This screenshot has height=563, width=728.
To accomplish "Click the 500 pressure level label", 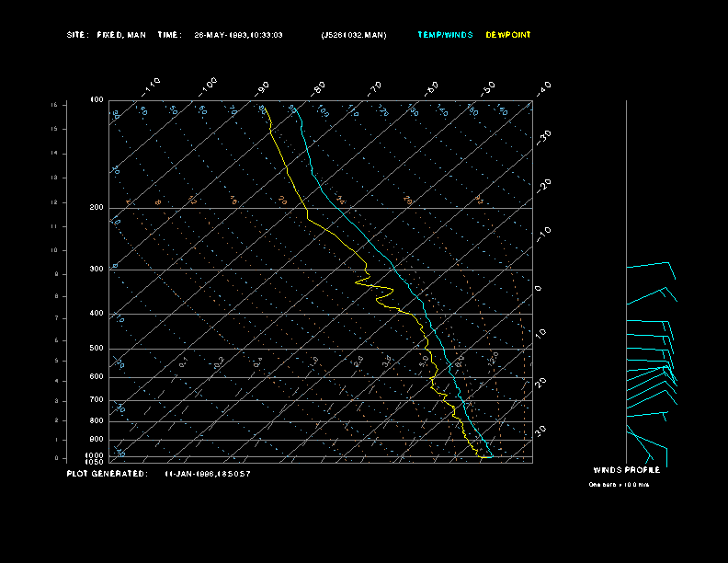I will (x=97, y=349).
